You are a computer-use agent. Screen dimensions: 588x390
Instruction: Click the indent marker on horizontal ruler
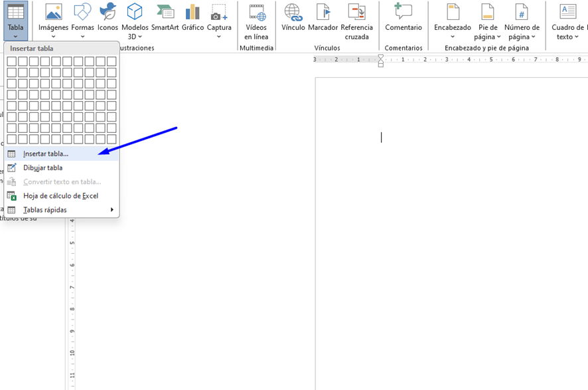click(380, 60)
